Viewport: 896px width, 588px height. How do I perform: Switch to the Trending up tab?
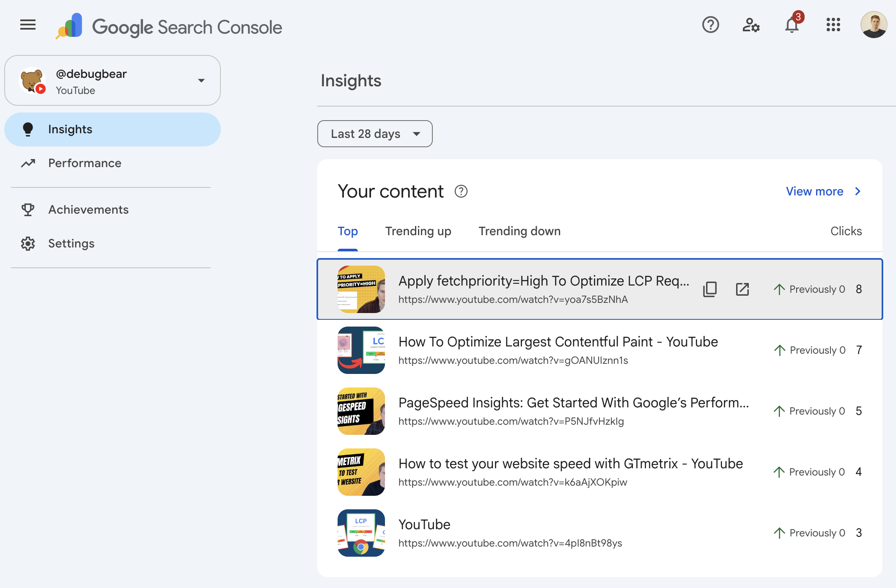[x=418, y=231]
